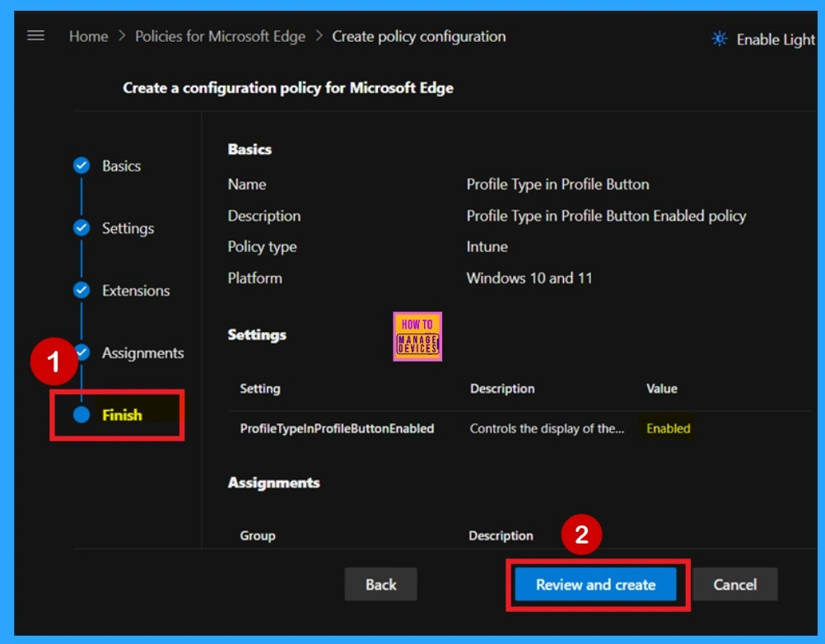Open the Assignments wizard step
The image size is (825, 644).
tap(142, 352)
